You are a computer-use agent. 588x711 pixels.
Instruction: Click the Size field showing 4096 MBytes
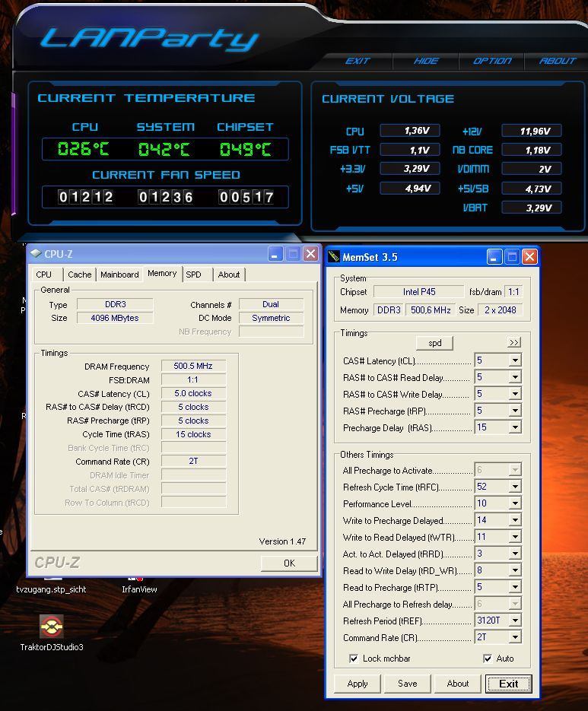pos(115,318)
